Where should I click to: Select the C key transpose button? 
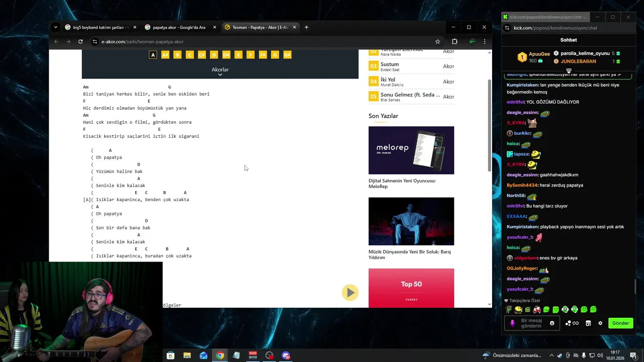tap(190, 55)
